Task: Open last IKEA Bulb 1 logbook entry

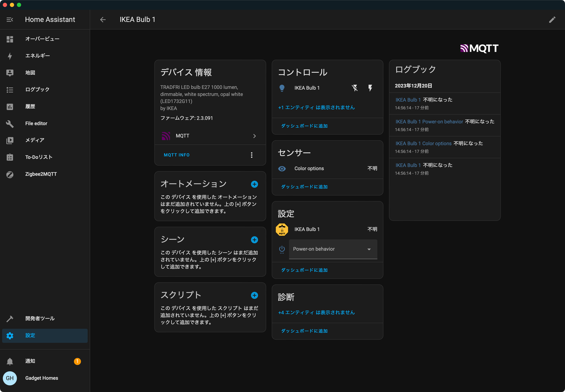Action: (408, 165)
